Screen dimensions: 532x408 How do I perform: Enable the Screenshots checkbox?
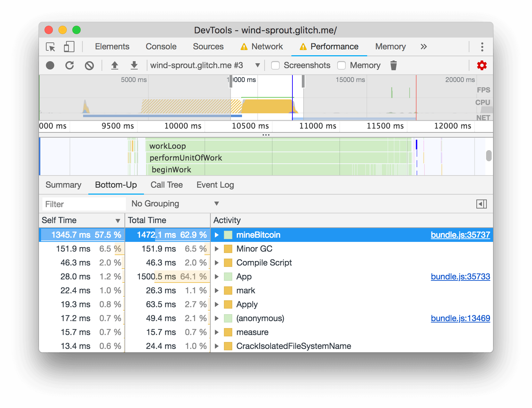275,65
